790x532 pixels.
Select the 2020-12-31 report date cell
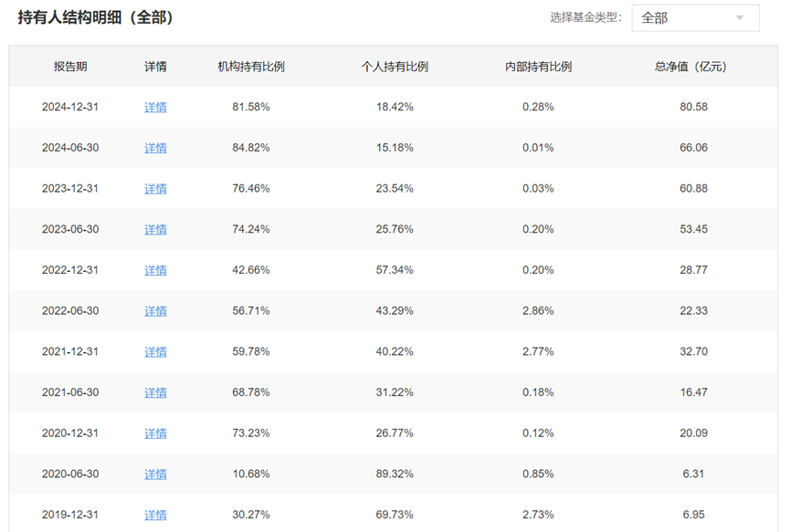[70, 433]
